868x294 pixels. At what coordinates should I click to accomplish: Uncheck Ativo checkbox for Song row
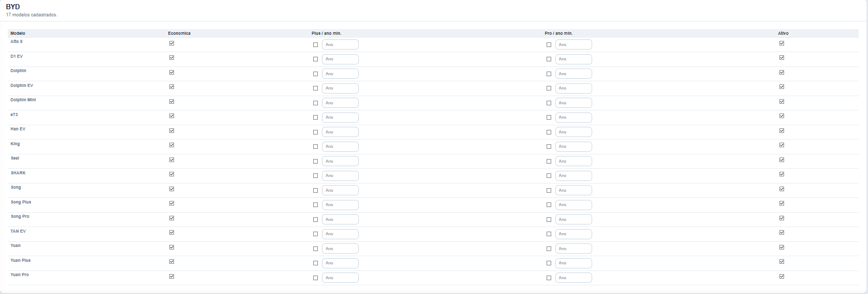coord(782,189)
